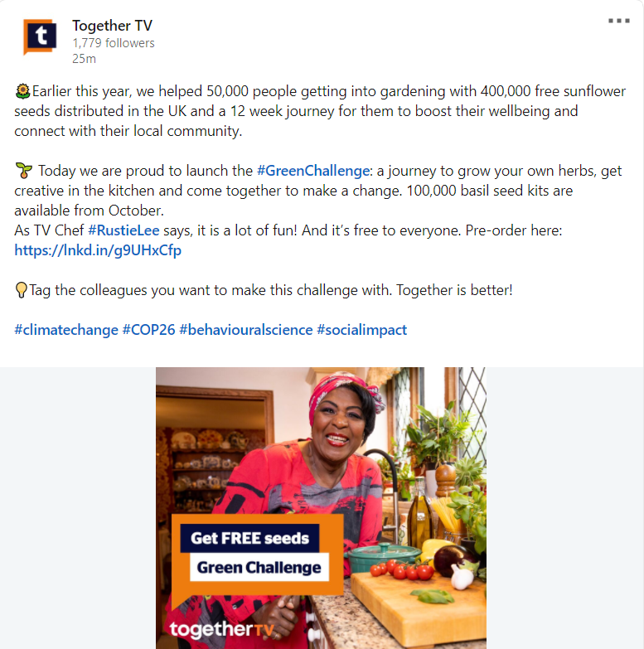Open the #behaviouralscience hashtag

click(x=246, y=330)
